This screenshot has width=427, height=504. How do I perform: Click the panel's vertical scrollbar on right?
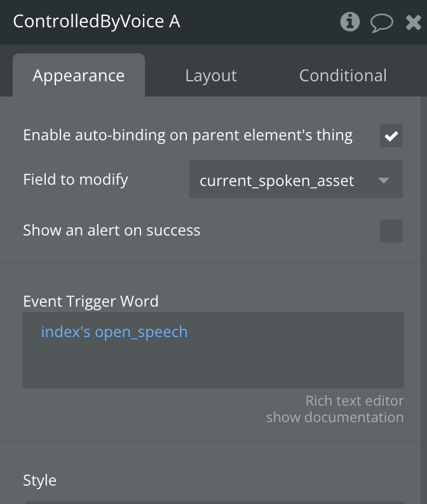coord(423,300)
